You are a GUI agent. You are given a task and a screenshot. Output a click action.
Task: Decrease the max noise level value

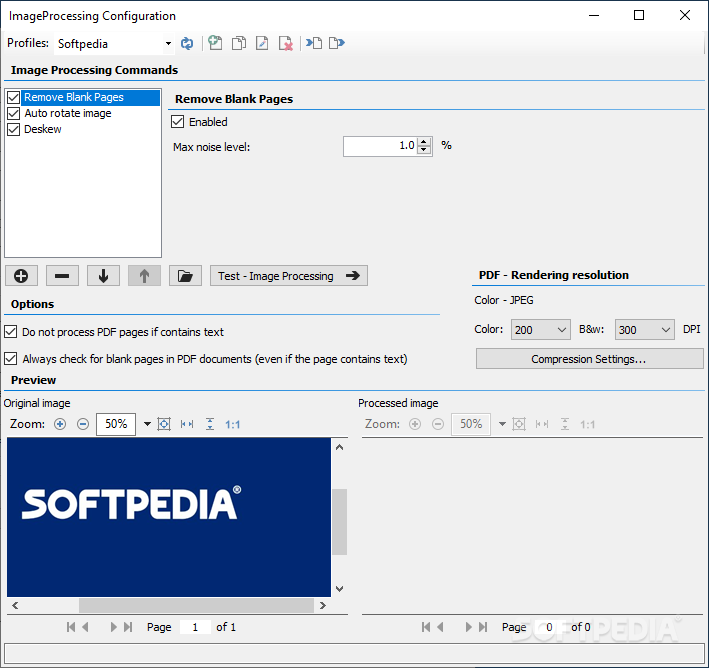424,150
